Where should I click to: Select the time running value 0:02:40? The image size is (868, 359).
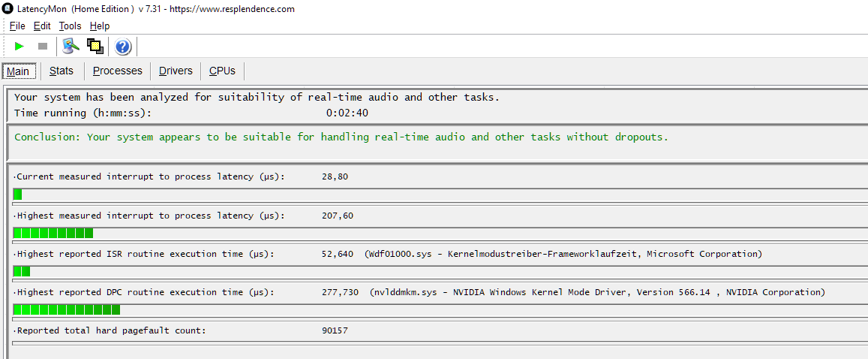pyautogui.click(x=347, y=113)
